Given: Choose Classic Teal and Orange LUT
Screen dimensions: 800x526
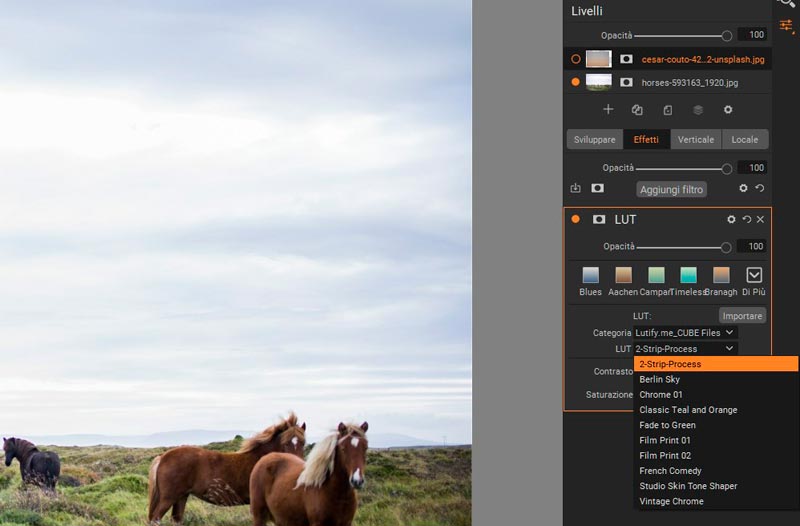Looking at the screenshot, I should 715,410.
